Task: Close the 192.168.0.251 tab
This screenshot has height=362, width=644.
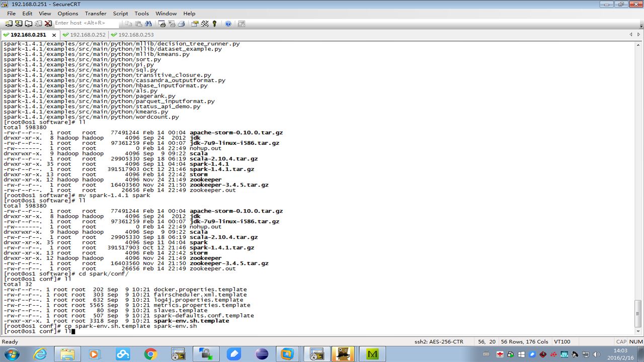Action: 53,35
